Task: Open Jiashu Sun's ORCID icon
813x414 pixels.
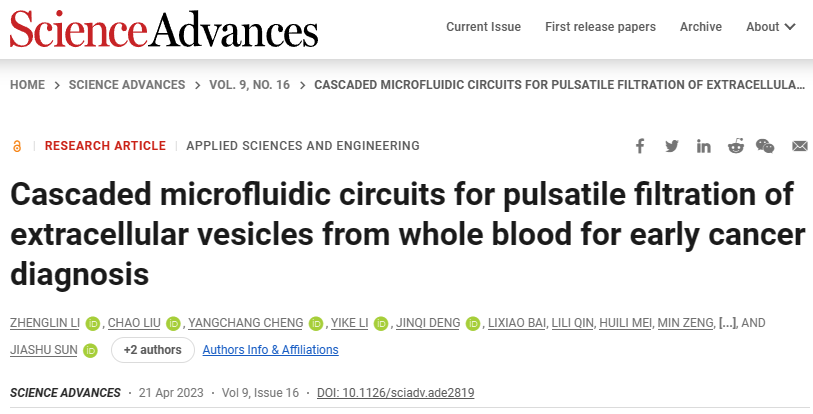Action: pos(90,350)
